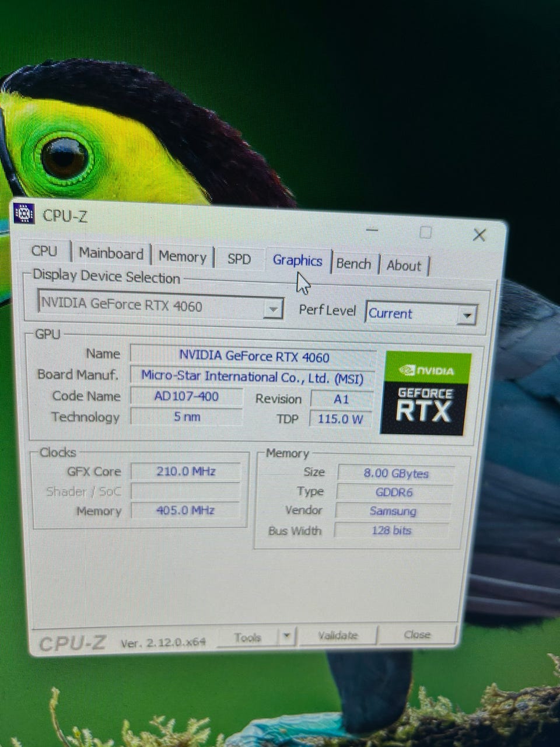Screen dimensions: 560x747
Task: Click the Memory clock value 405.0 MHz
Action: [186, 511]
